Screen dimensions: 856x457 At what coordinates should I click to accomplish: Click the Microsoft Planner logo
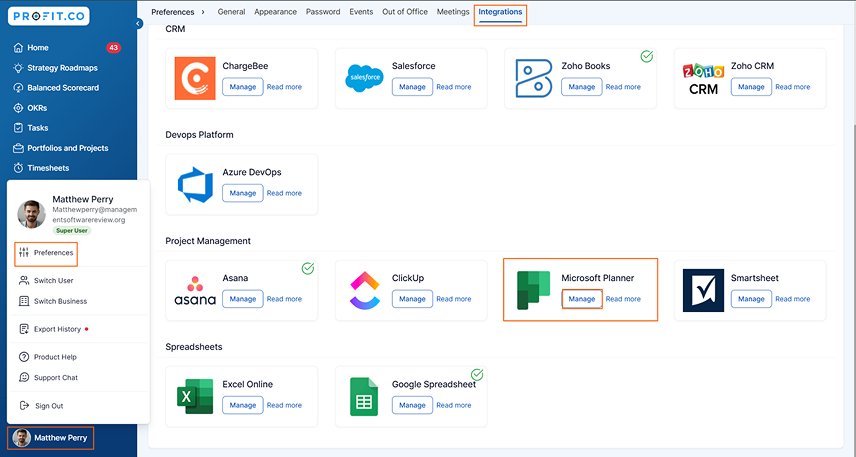coord(533,290)
